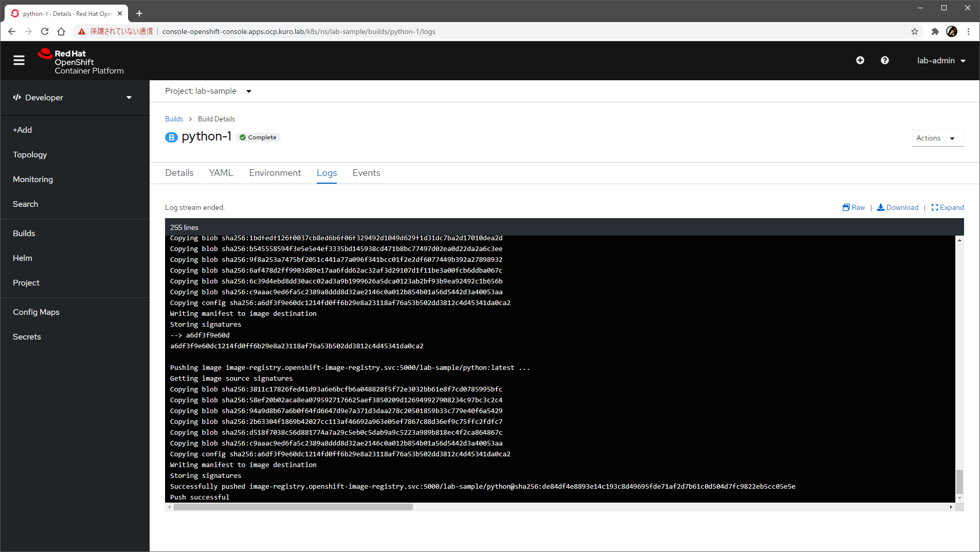Expand the log viewer to fullscreen
The height and width of the screenshot is (552, 980).
click(x=947, y=207)
